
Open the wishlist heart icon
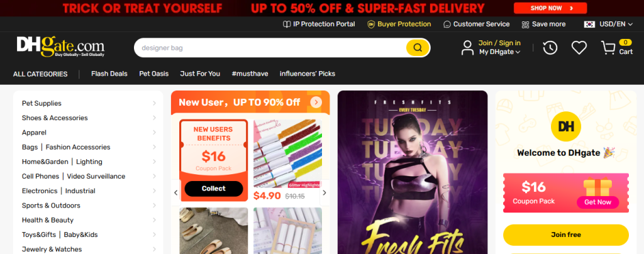[x=579, y=48]
